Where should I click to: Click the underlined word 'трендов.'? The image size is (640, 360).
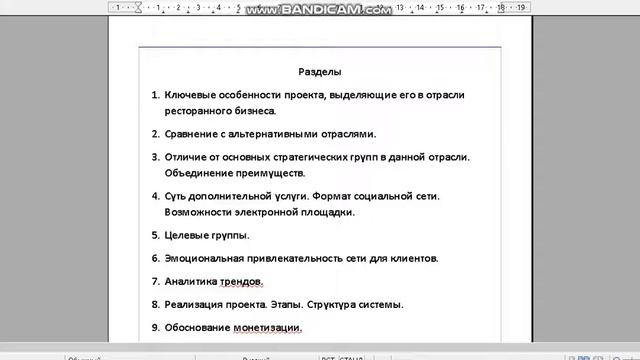(x=242, y=282)
